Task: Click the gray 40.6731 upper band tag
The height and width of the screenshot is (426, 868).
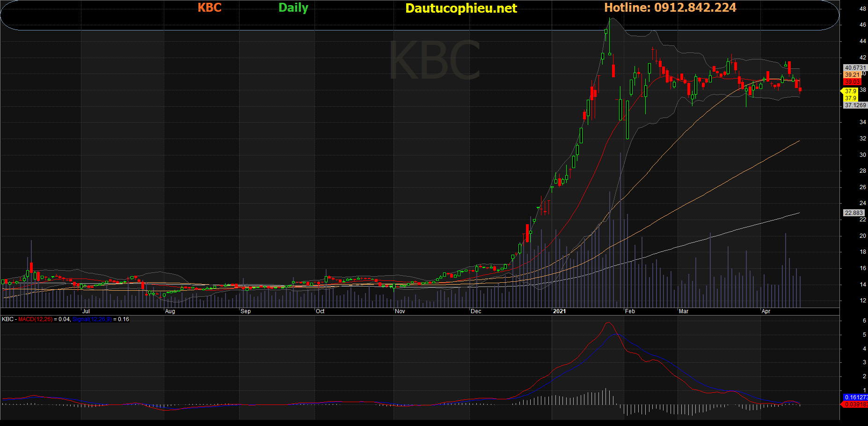Action: point(855,68)
